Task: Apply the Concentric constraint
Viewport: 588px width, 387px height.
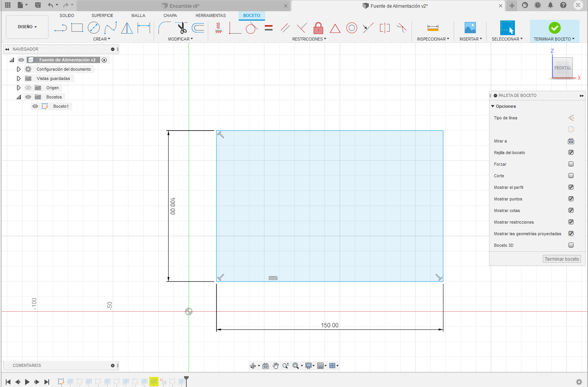Action: (x=352, y=28)
